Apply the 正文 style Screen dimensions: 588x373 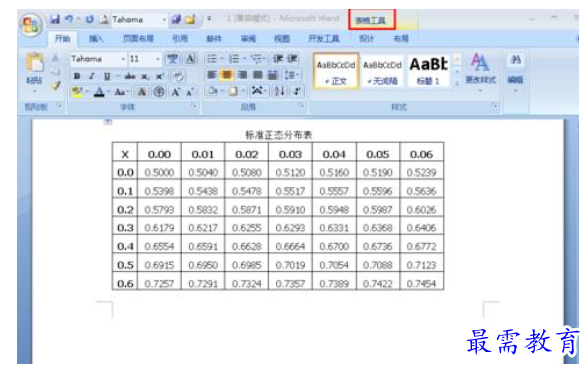[x=336, y=71]
